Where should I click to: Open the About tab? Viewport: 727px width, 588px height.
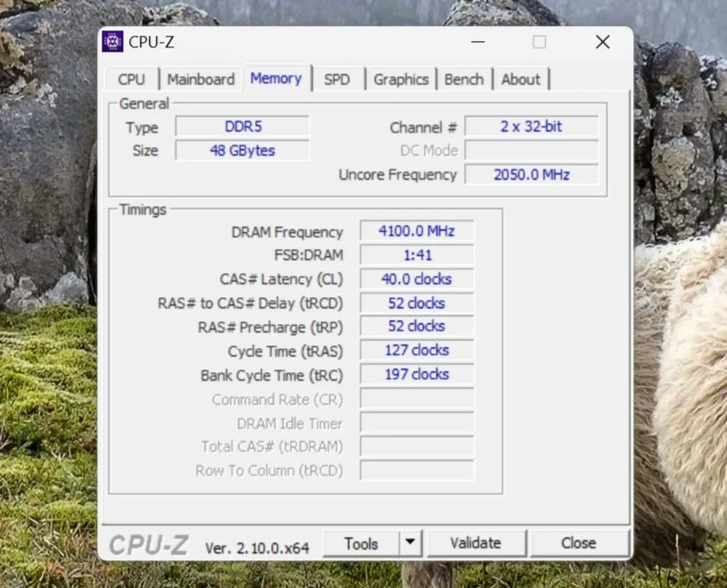pyautogui.click(x=521, y=79)
